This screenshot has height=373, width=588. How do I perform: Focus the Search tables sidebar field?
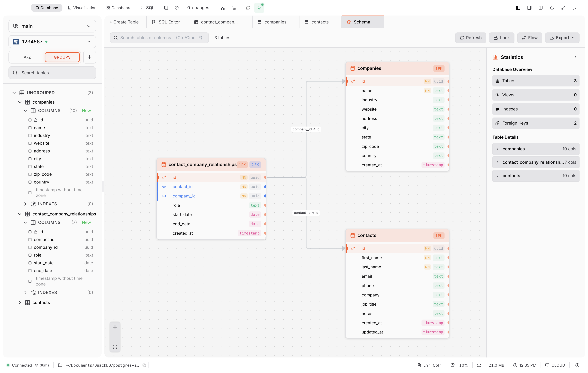(x=52, y=73)
